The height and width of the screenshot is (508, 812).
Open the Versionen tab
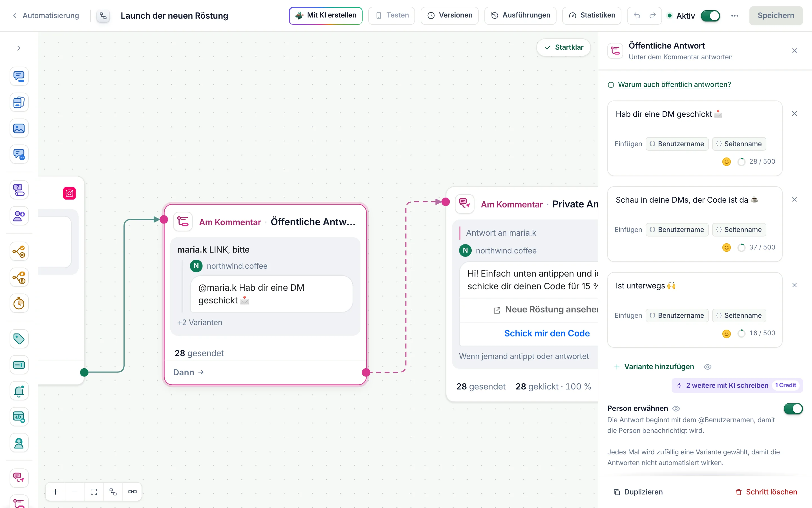point(450,16)
